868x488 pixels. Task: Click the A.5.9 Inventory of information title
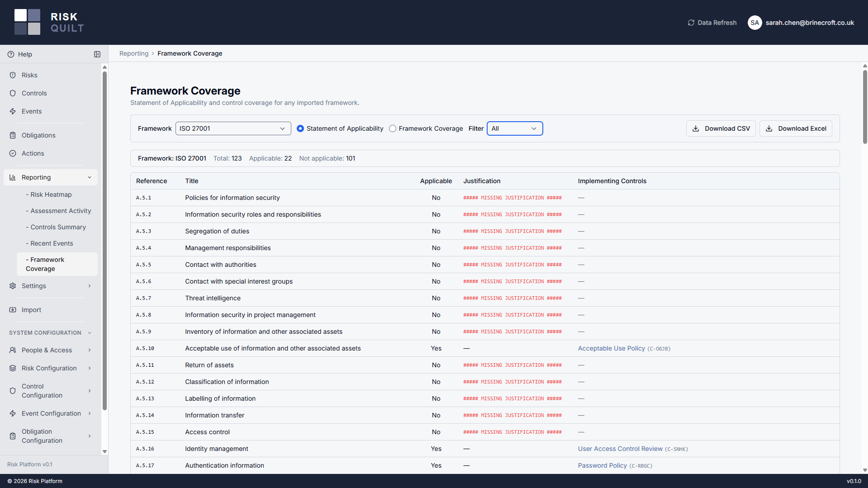[x=264, y=332]
